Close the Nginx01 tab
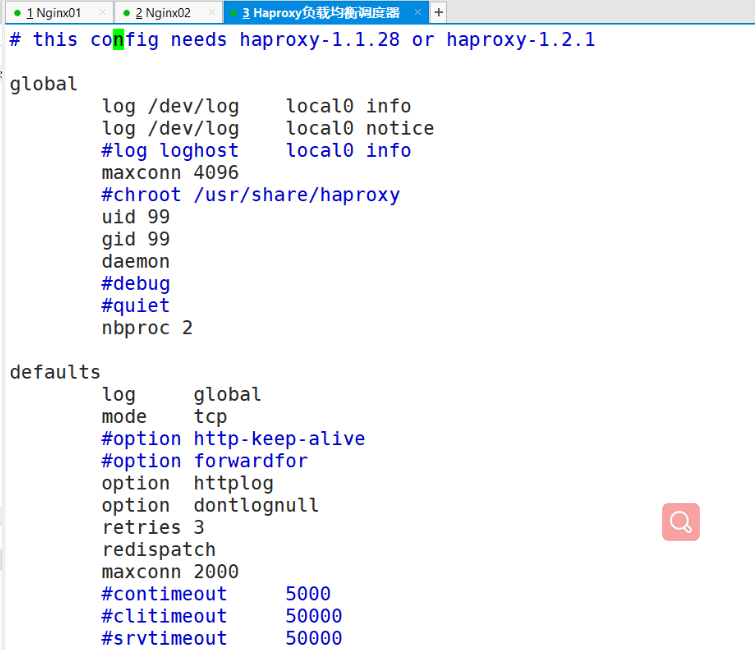The image size is (755, 650). click(x=102, y=13)
